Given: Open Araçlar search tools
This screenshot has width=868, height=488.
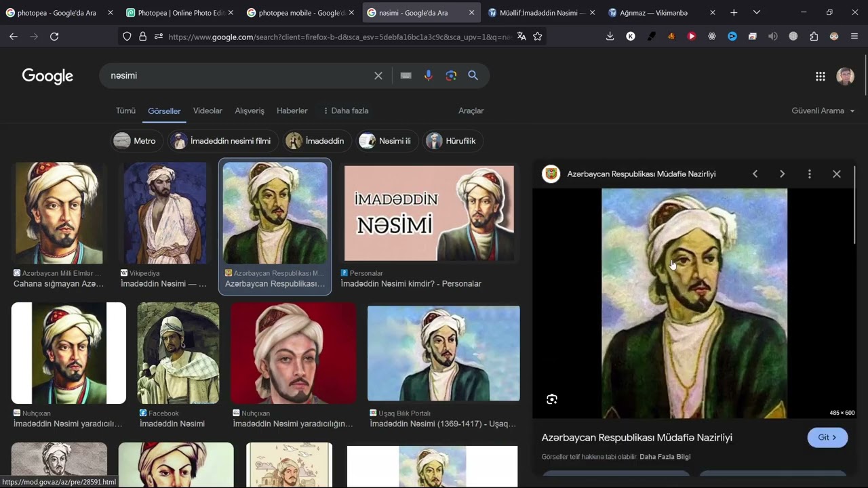Looking at the screenshot, I should (471, 110).
